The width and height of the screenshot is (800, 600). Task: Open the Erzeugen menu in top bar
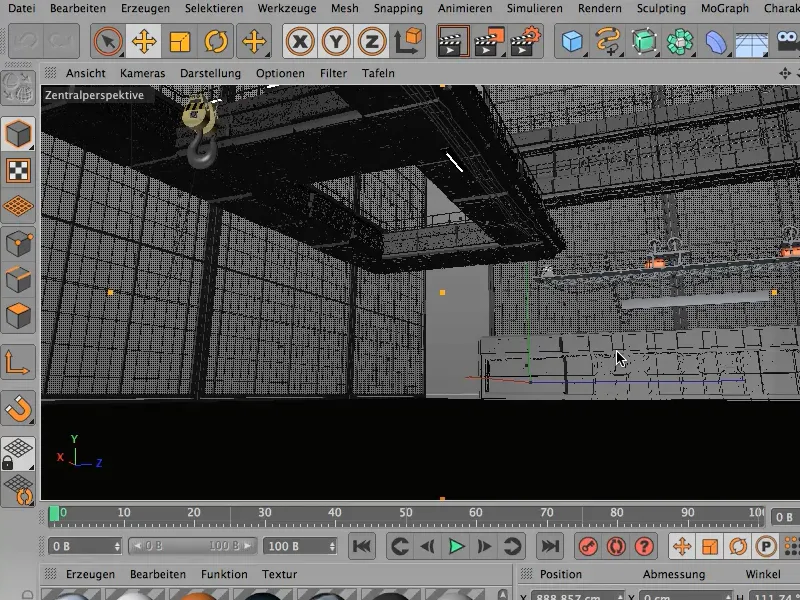(x=145, y=8)
